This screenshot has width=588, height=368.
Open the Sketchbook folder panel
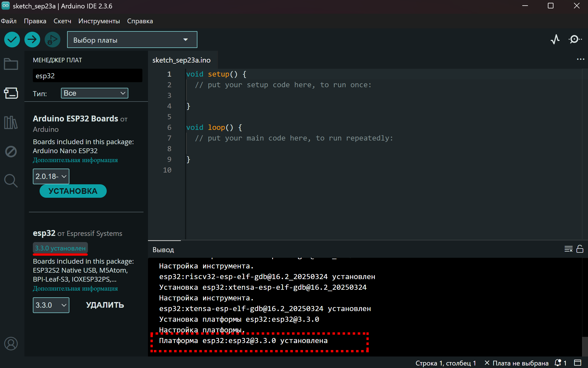(x=11, y=64)
